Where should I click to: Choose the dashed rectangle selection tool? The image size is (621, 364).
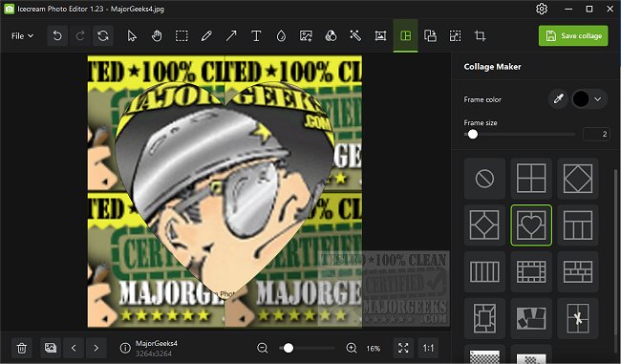tap(182, 36)
